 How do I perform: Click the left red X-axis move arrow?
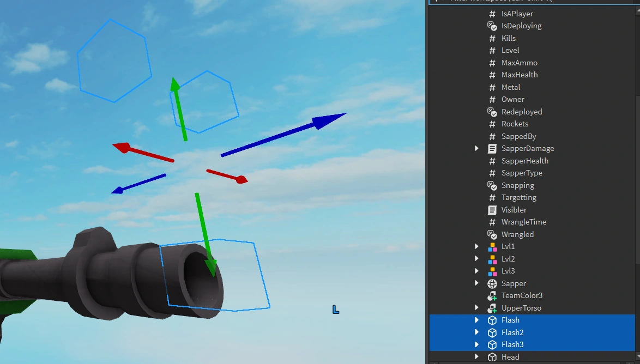pyautogui.click(x=143, y=153)
